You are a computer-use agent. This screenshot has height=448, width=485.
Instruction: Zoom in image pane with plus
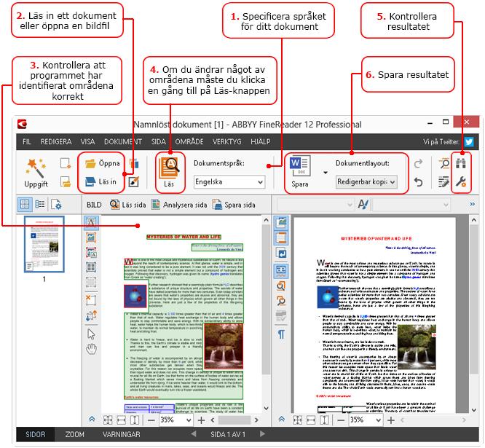tap(202, 420)
